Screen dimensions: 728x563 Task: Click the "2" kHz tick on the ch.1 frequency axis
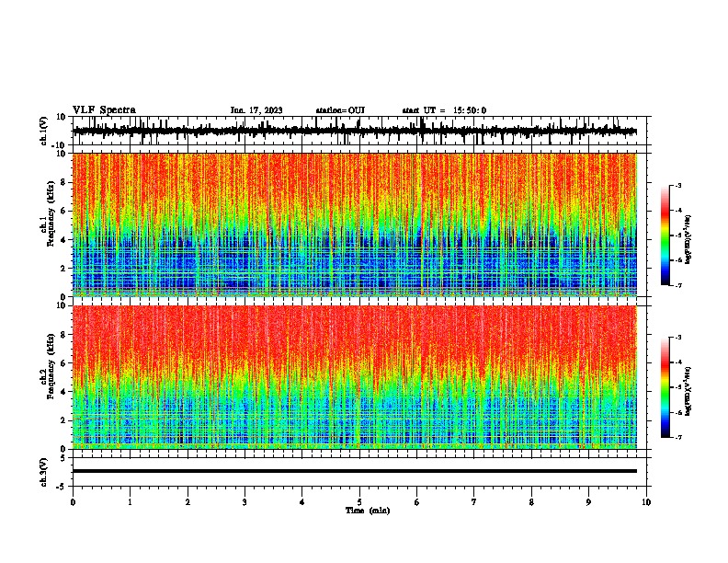(64, 269)
